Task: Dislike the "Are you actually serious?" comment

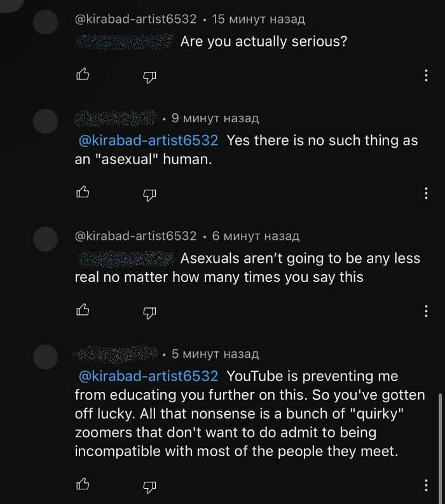Action: coord(149,76)
